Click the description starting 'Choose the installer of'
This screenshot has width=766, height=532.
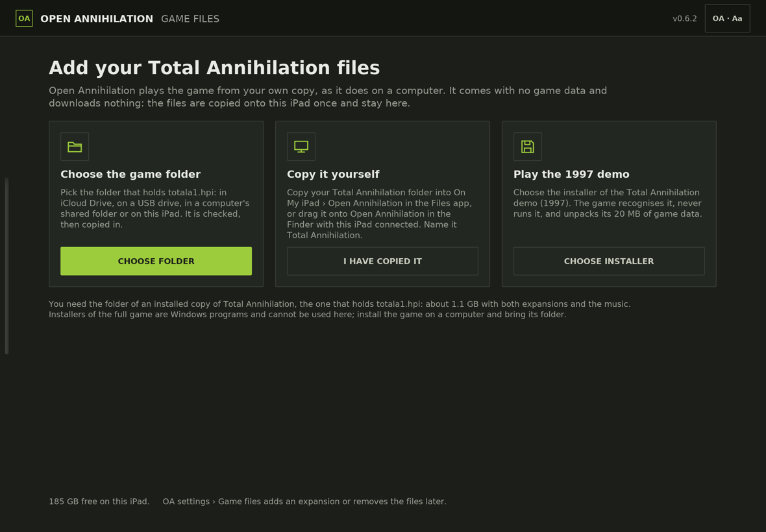(608, 203)
